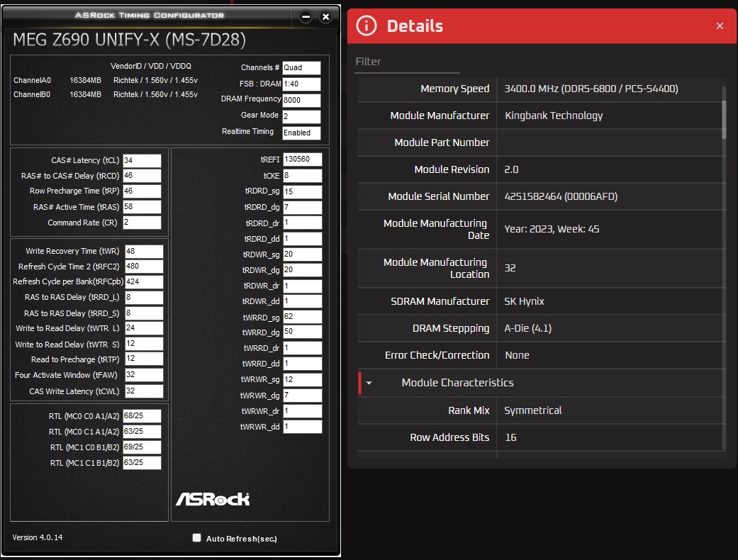Click the info icon in Details header
Viewport: 738px width, 560px height.
click(367, 26)
